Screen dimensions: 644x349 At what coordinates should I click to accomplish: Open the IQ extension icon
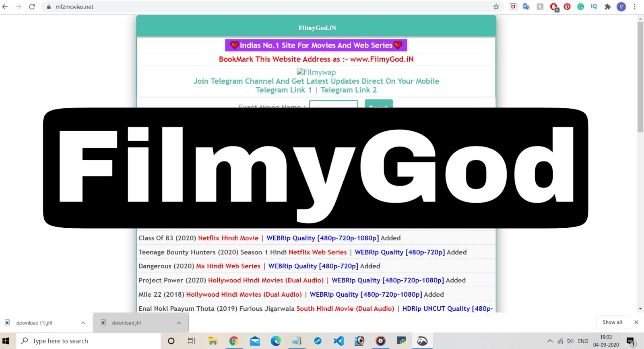coord(594,7)
